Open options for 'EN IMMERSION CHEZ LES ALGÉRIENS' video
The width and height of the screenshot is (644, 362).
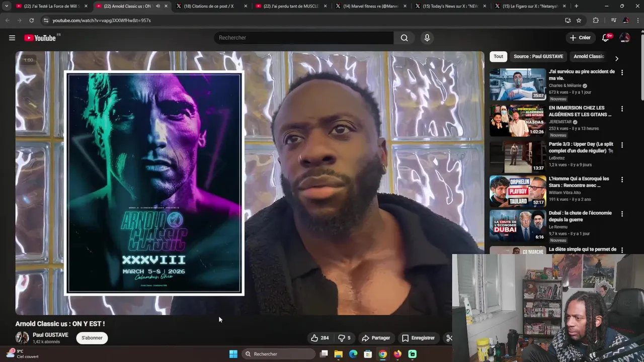(622, 109)
